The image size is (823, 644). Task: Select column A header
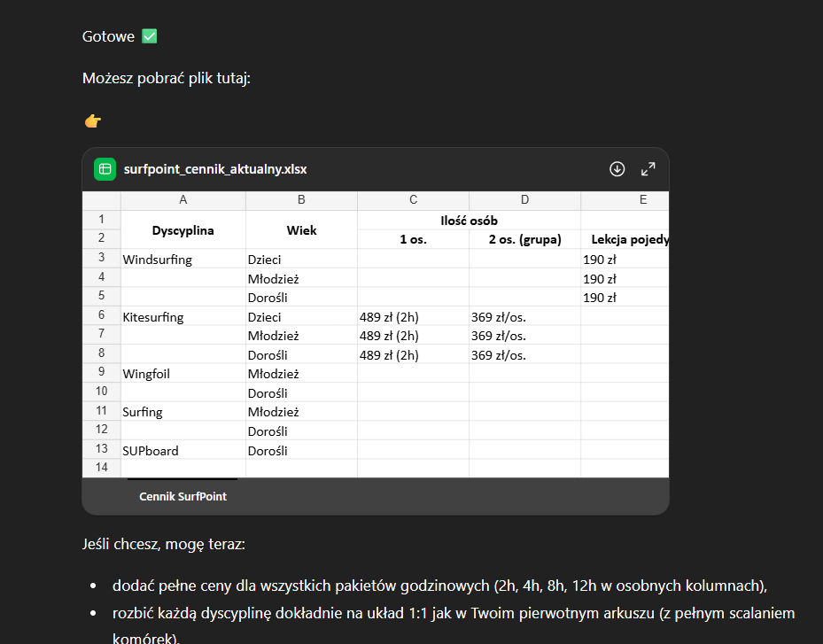(x=182, y=200)
